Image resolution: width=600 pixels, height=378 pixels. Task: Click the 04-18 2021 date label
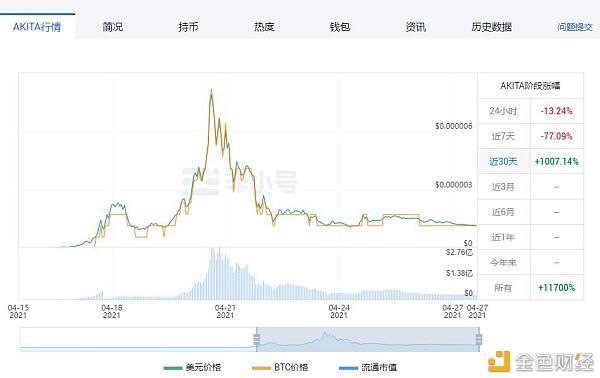[x=112, y=311]
